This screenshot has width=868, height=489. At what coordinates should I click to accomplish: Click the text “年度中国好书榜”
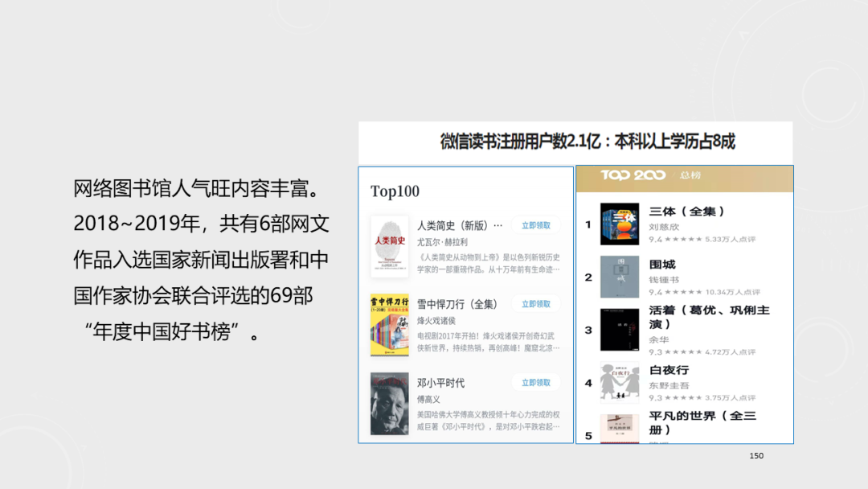click(x=166, y=331)
